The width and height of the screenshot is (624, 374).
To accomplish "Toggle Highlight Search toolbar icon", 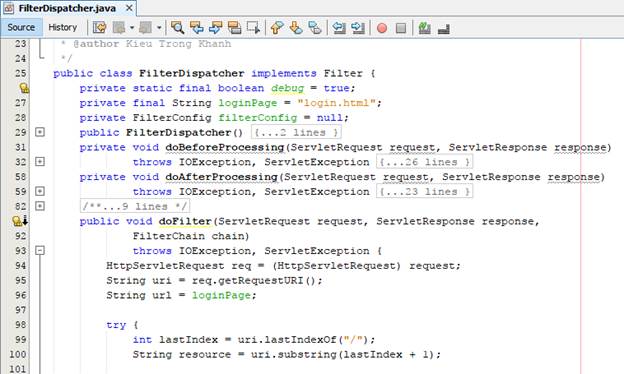I will 234,27.
